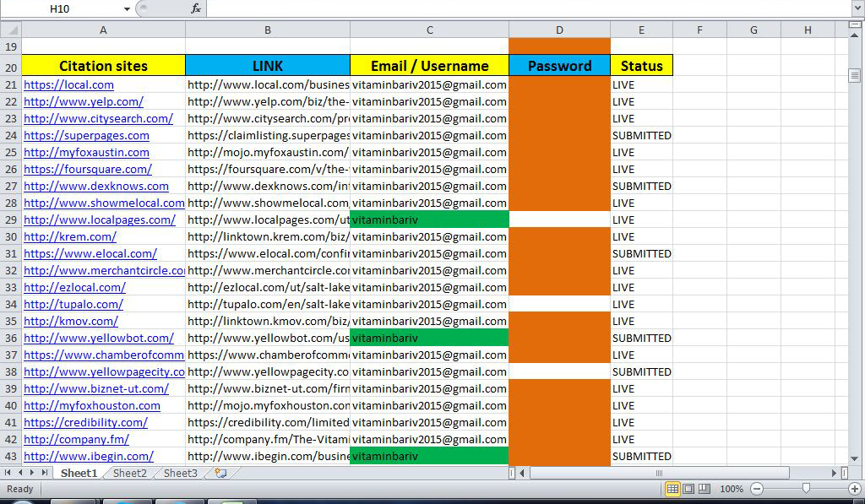Click the vertical scrollbar down arrow
865x504 pixels.
(855, 458)
